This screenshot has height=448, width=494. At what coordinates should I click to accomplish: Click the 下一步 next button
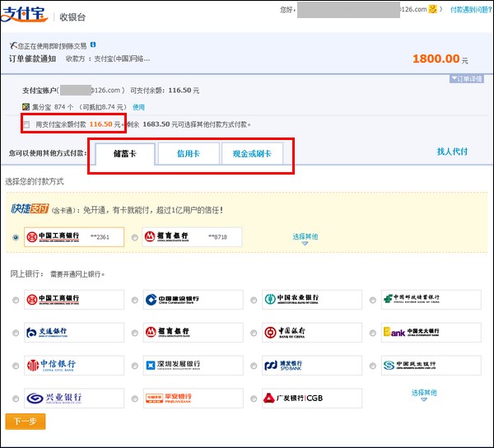pyautogui.click(x=26, y=421)
